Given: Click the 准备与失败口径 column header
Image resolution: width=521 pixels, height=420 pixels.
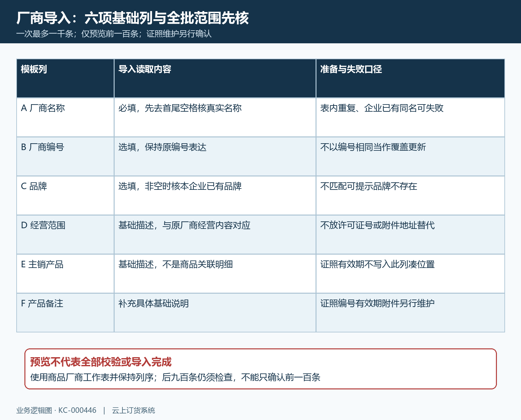Looking at the screenshot, I should click(410, 78).
